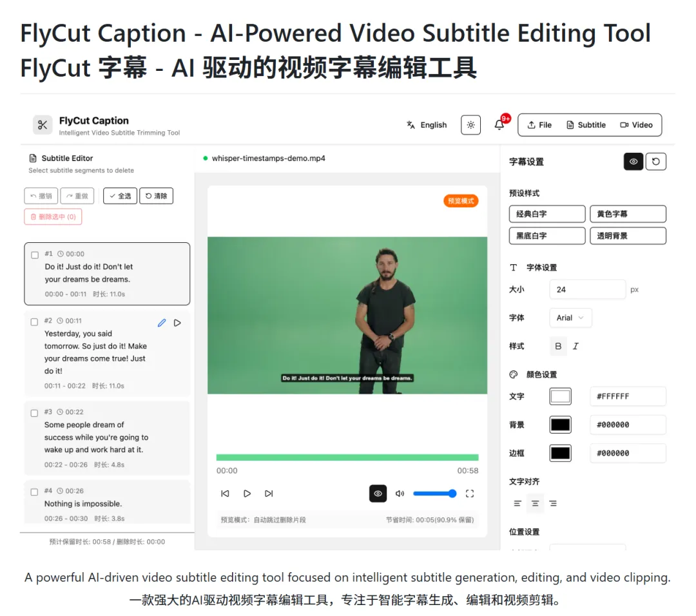696x616 pixels.
Task: Click the 清除 clear button
Action: [x=156, y=196]
